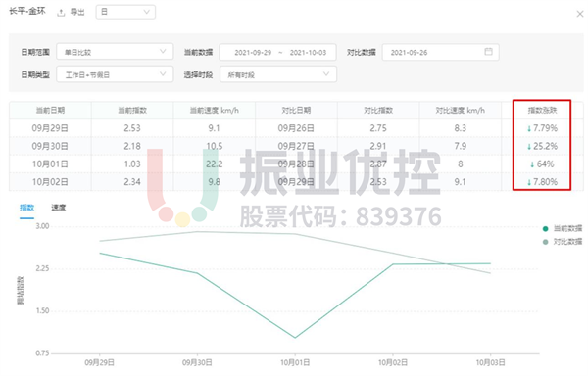Viewport: 588px width, 376px height.
Task: Click the 09月26日 comparison date cell
Action: [296, 128]
